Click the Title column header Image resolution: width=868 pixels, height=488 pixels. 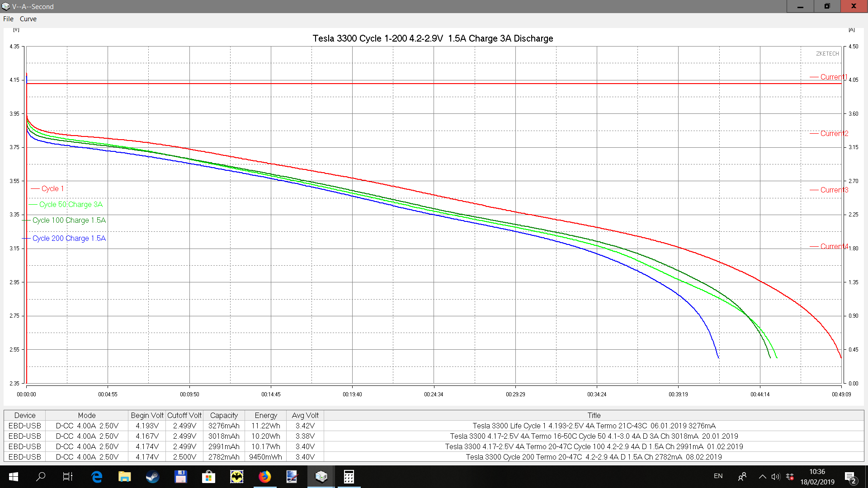coord(594,415)
